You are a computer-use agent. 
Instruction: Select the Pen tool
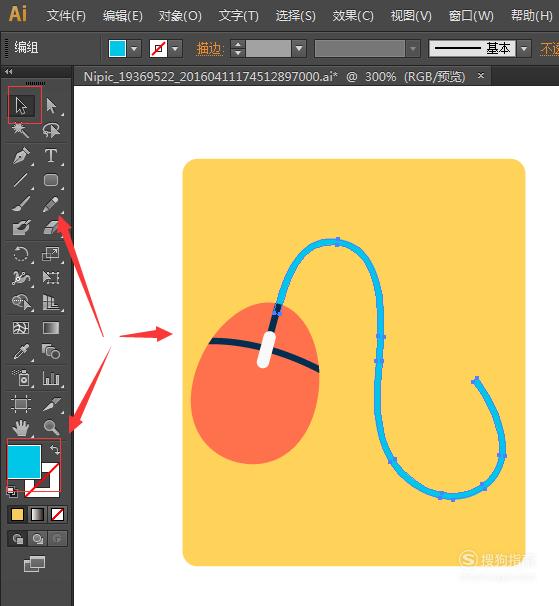[x=21, y=156]
